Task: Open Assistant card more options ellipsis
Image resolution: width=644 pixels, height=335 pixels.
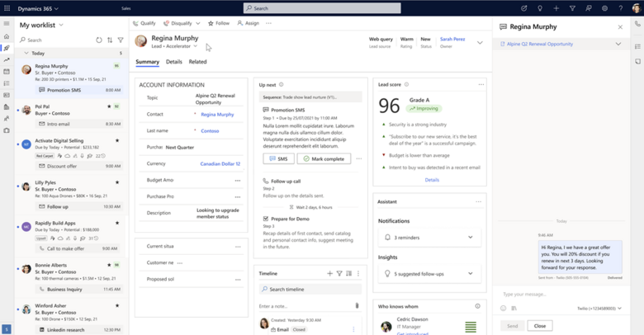Action: (x=479, y=201)
